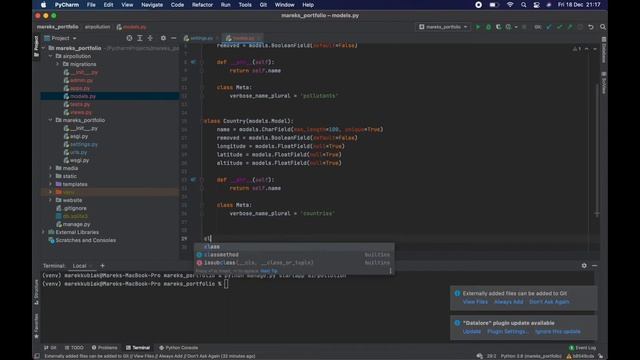The height and width of the screenshot is (360, 640).
Task: Click airpollution breadcrumb in navigation bar
Action: tap(98, 27)
